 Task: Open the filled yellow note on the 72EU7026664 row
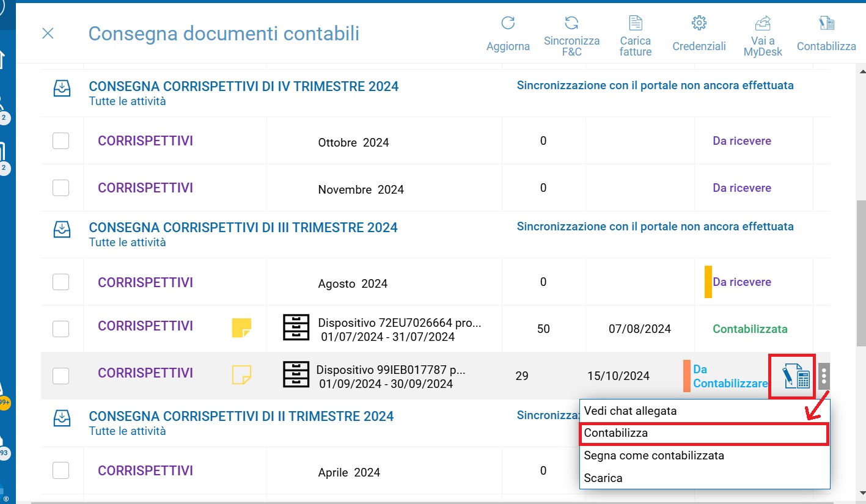(x=241, y=328)
